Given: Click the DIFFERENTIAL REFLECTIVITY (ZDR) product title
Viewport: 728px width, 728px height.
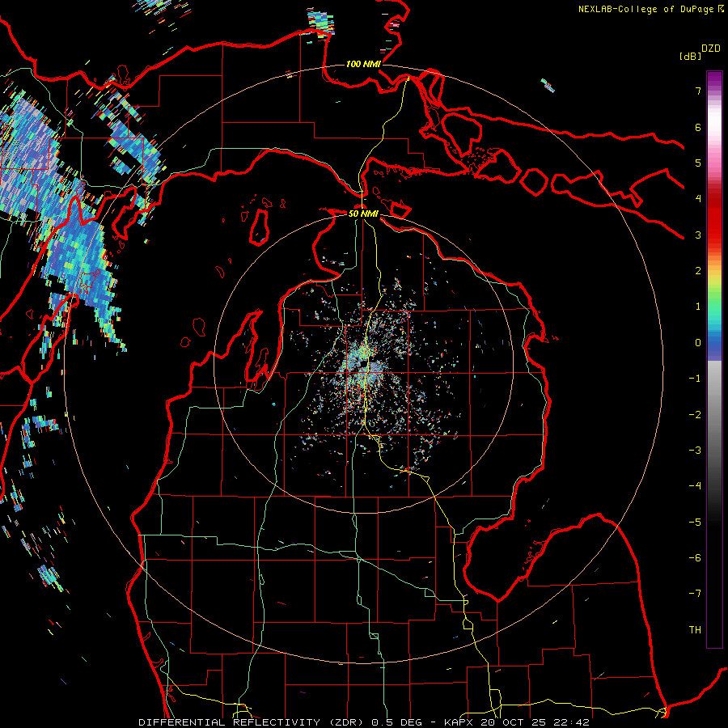Looking at the screenshot, I should click(253, 722).
